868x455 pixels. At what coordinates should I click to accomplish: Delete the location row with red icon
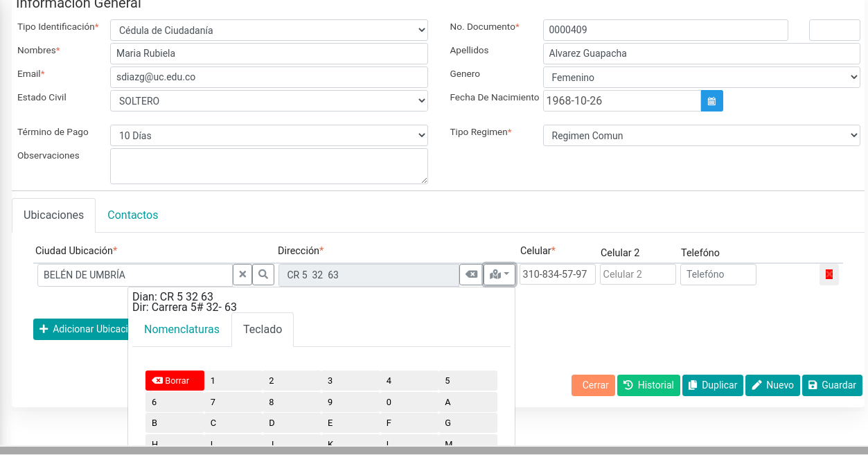[829, 275]
